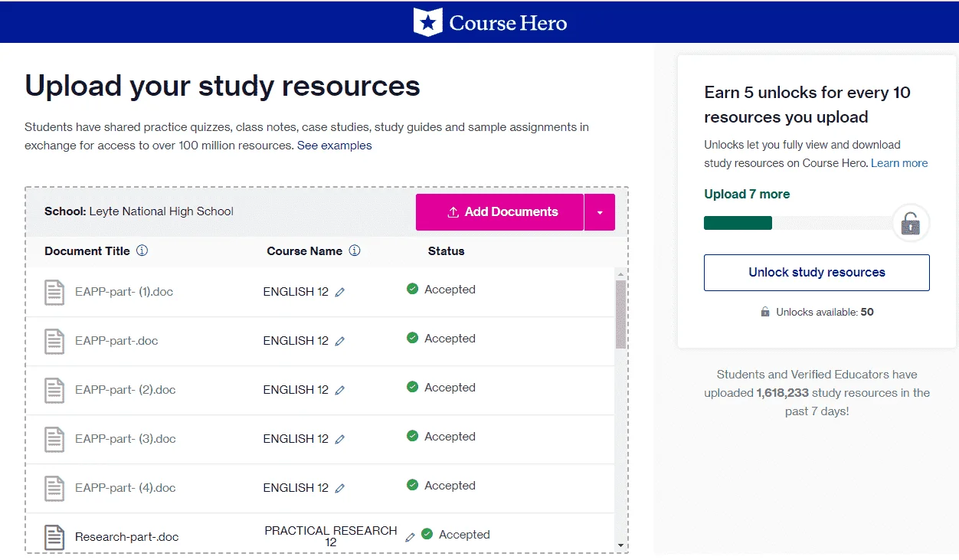Select file name EAPP-part-.doc
This screenshot has height=560, width=959.
pyautogui.click(x=116, y=341)
